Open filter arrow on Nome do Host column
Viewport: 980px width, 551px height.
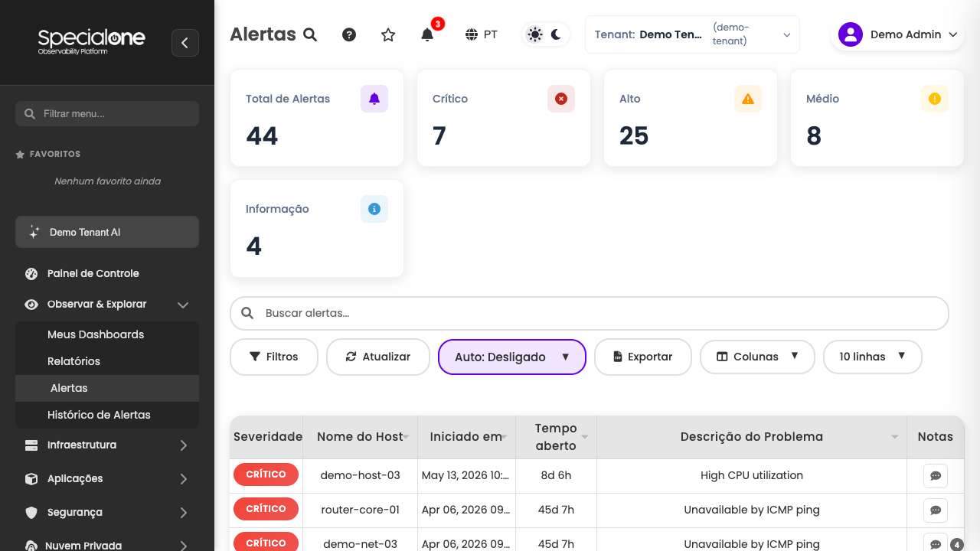click(407, 437)
